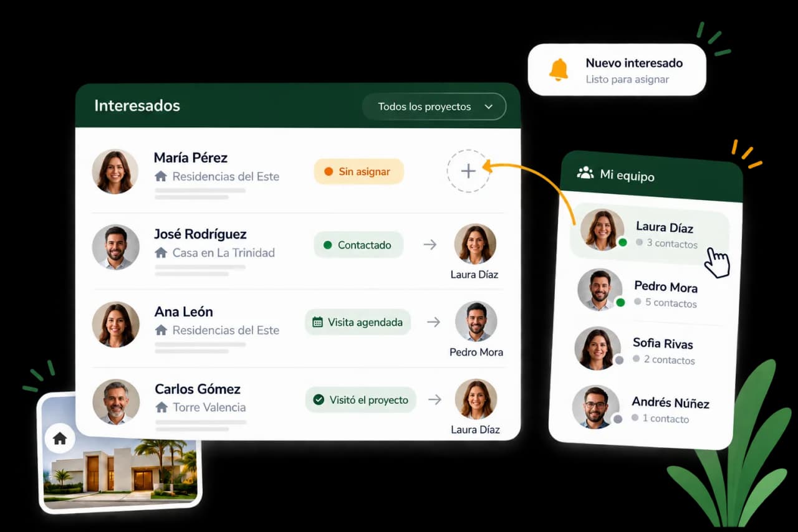
Task: Click the 2 contactos text under Sofia Rivas
Action: tap(669, 359)
